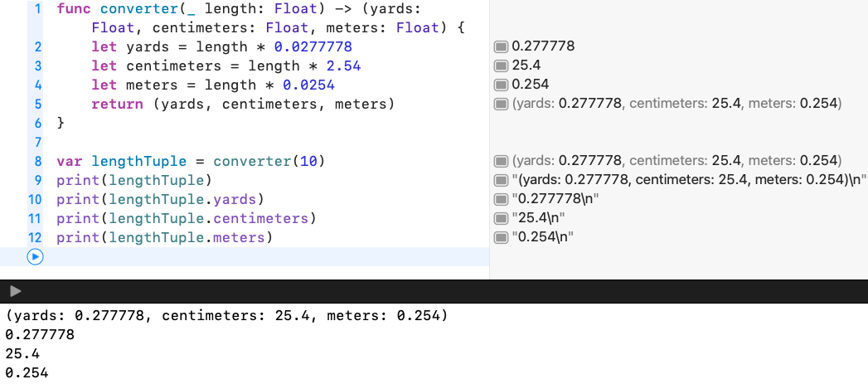The image size is (868, 389).
Task: Click line number 6 in the gutter
Action: pyautogui.click(x=37, y=123)
